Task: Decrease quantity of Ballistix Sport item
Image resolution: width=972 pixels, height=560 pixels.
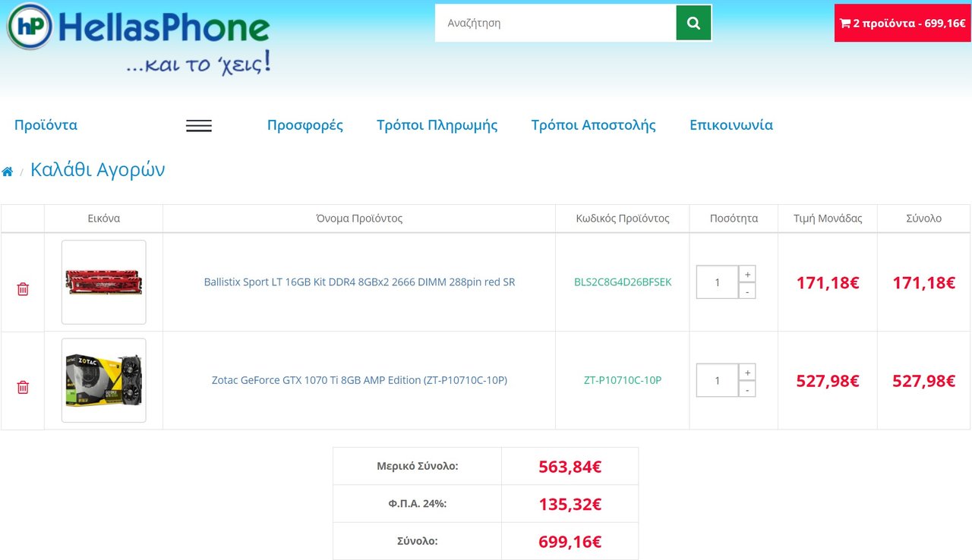Action: coord(747,291)
